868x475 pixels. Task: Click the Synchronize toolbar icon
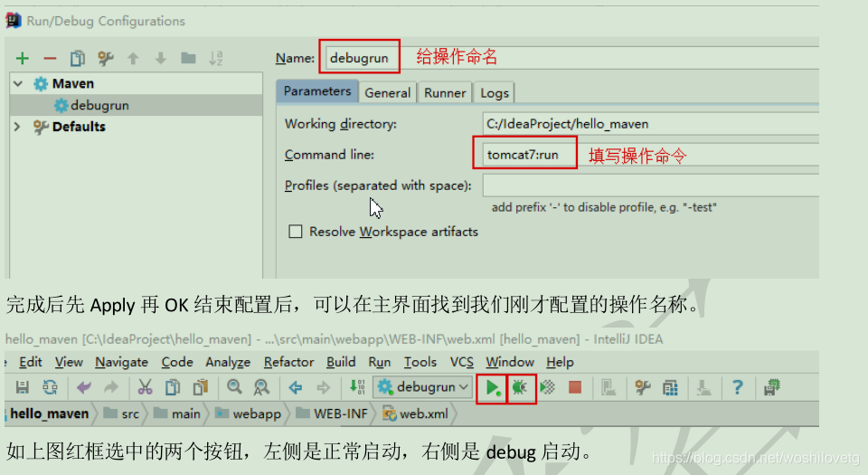tap(50, 387)
